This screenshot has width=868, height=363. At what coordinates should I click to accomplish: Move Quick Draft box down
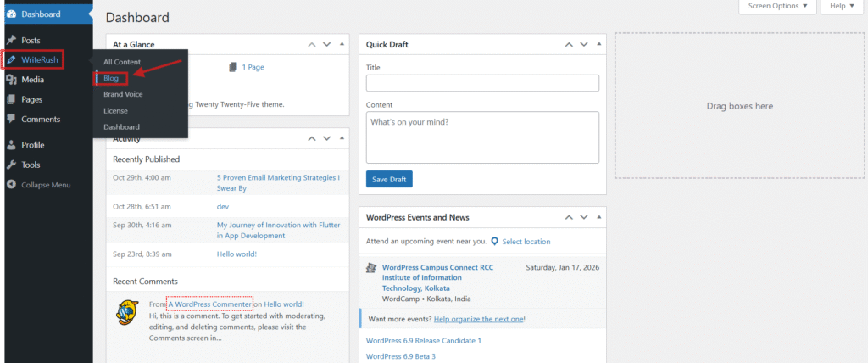[x=583, y=44]
